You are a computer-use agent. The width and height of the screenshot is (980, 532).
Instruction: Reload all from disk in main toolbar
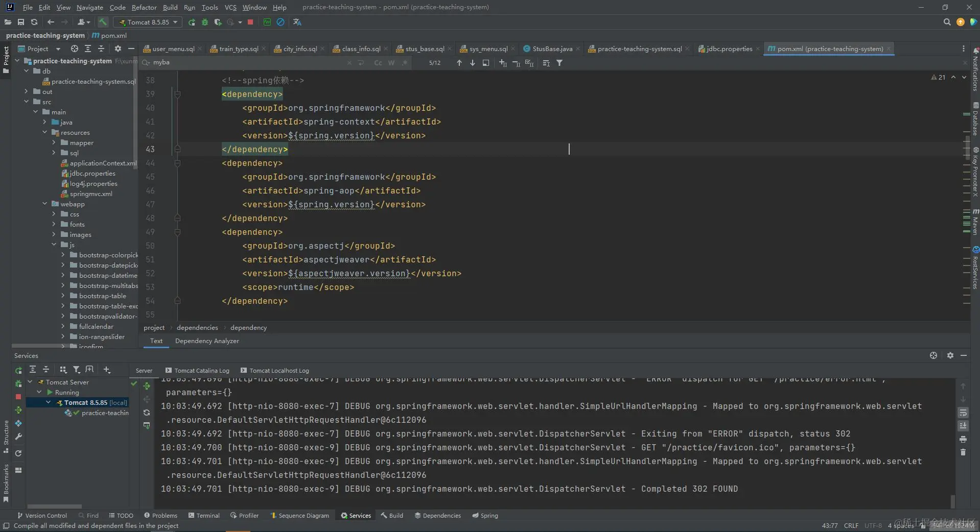[34, 22]
